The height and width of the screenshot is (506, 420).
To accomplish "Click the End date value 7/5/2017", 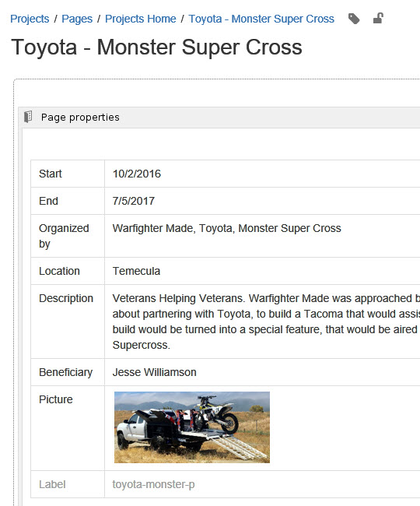I will click(x=134, y=201).
